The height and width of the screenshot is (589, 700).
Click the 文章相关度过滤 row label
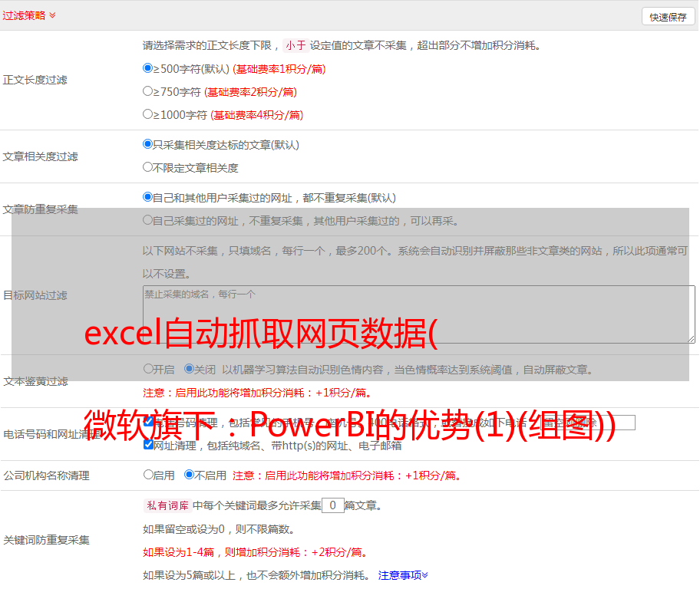[40, 156]
